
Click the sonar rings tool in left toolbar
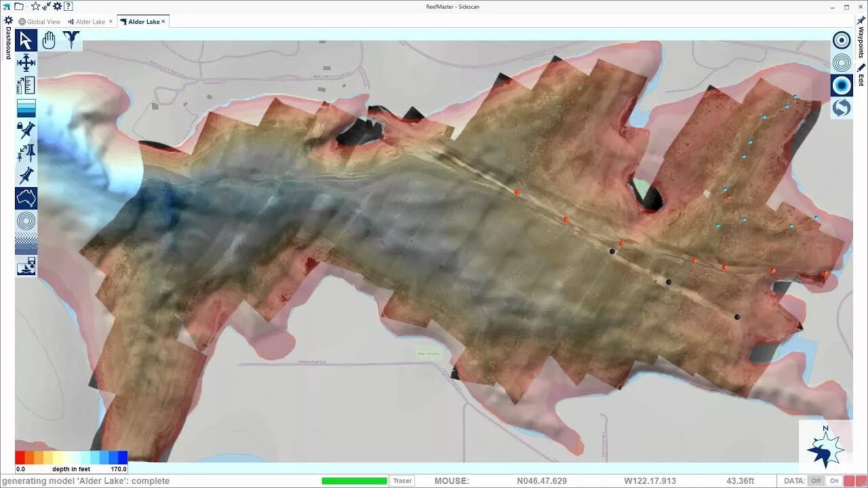25,220
